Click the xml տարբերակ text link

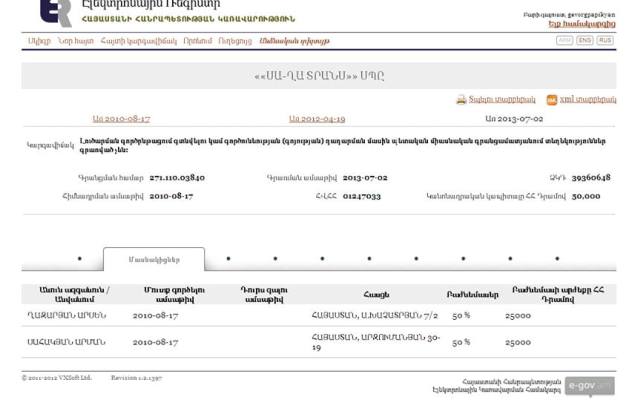588,100
